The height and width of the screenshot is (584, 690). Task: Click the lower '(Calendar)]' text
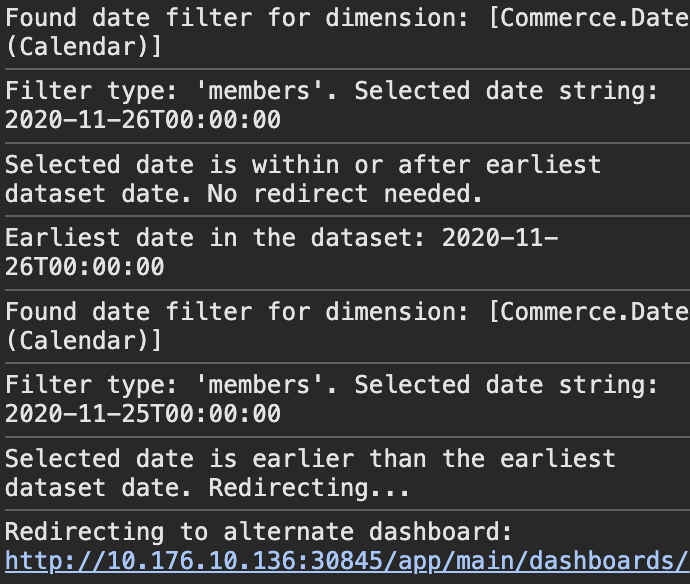[84, 341]
